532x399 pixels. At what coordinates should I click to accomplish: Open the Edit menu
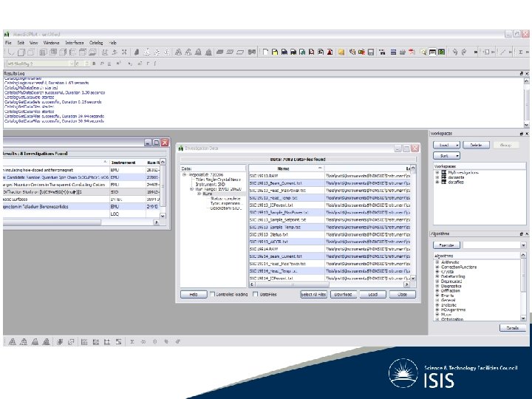[21, 43]
